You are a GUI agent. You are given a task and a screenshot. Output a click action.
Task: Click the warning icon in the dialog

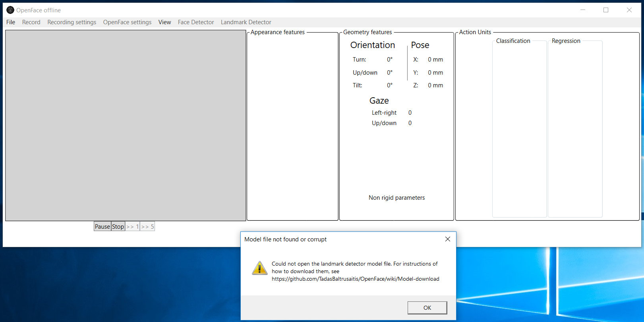click(260, 268)
